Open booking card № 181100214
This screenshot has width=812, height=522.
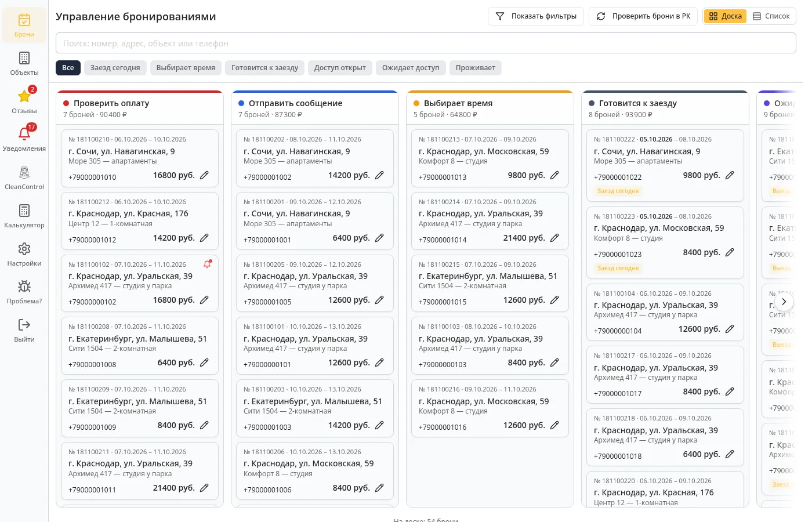[490, 221]
